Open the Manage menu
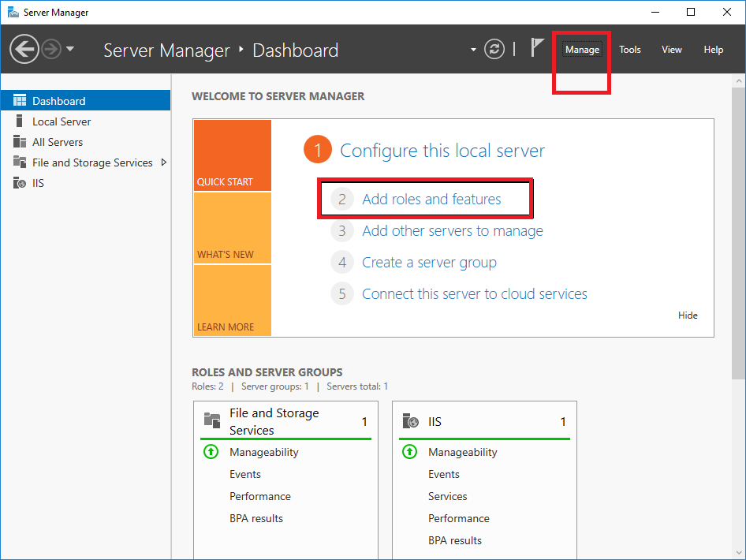The height and width of the screenshot is (560, 746). coord(582,50)
